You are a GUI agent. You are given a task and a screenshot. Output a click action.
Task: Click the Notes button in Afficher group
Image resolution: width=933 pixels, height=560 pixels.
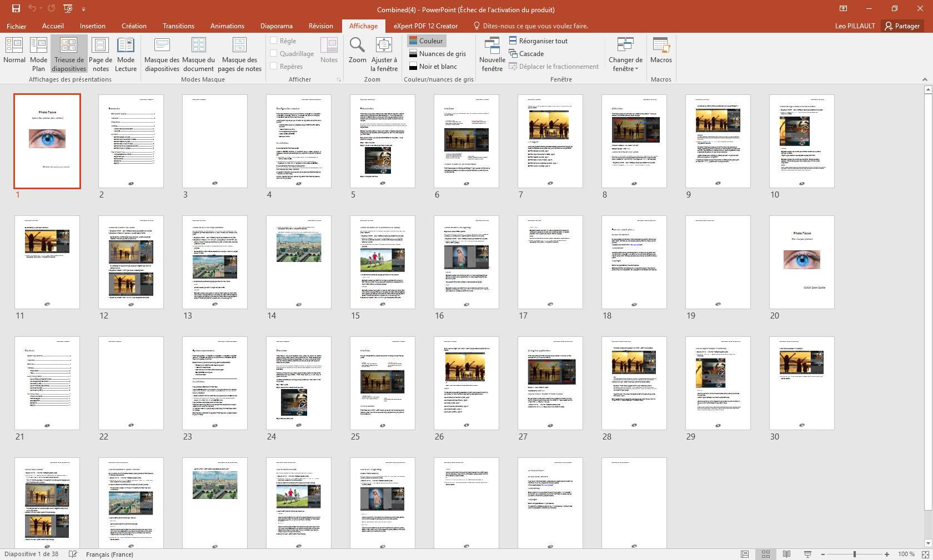[x=329, y=51]
